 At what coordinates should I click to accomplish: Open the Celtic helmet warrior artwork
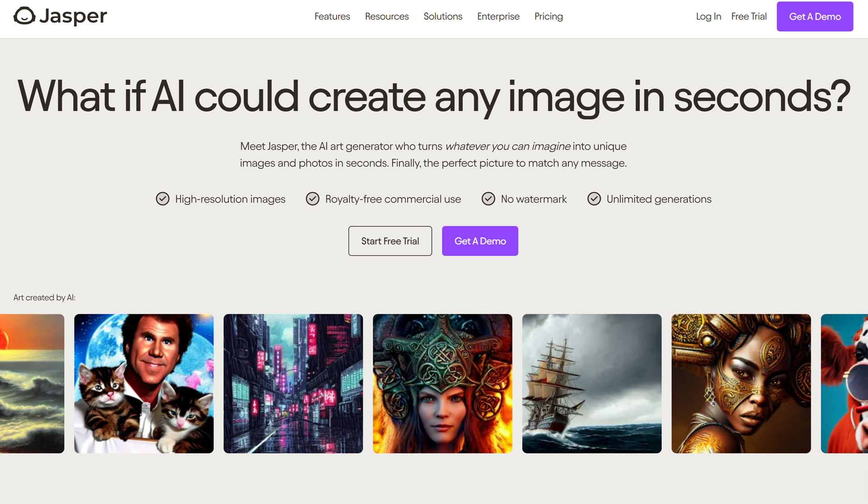(x=443, y=384)
